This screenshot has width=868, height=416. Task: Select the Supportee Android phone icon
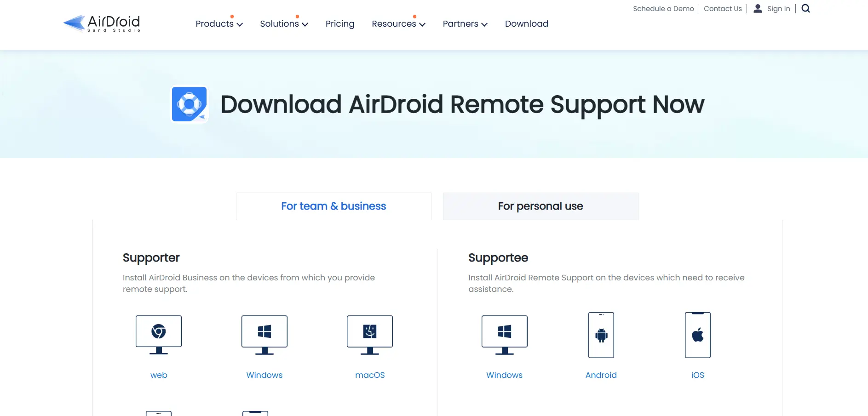(x=601, y=335)
